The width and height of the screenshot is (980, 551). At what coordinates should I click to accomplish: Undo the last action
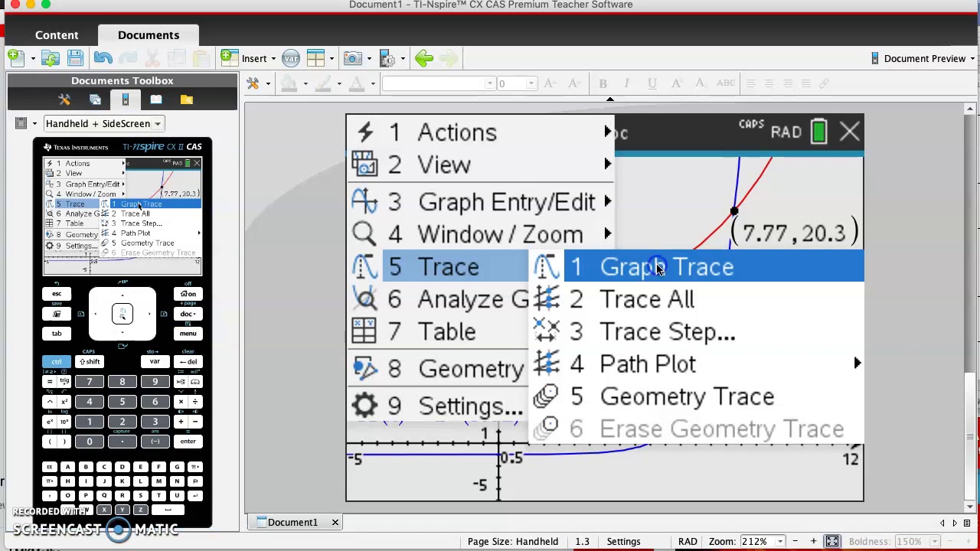tap(103, 58)
